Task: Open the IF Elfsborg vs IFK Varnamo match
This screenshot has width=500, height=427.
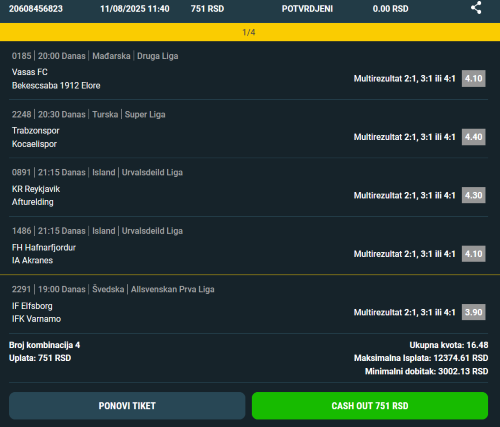Action: 249,304
